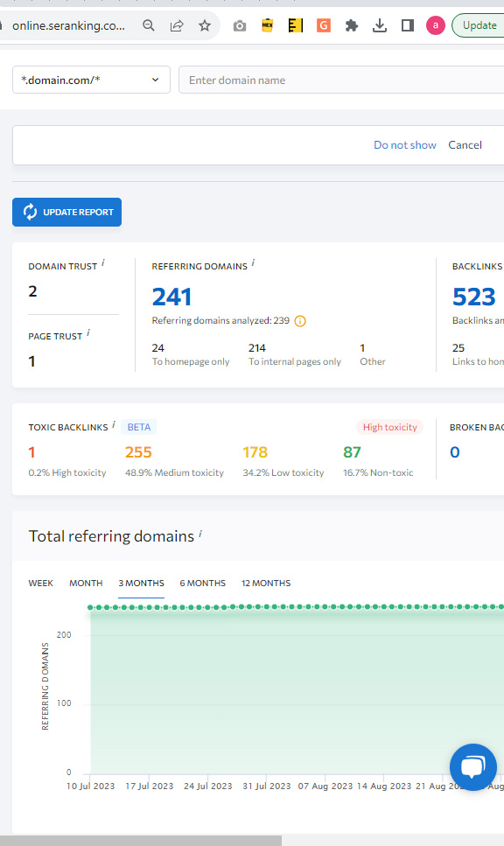Open the Extensions puzzle piece menu
The height and width of the screenshot is (846, 504).
351,25
